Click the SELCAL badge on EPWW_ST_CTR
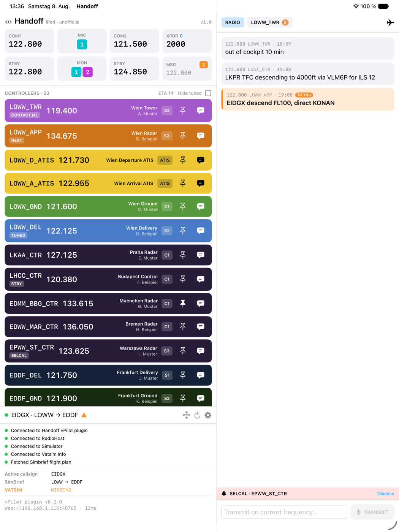This screenshot has width=399, height=532. point(19,356)
